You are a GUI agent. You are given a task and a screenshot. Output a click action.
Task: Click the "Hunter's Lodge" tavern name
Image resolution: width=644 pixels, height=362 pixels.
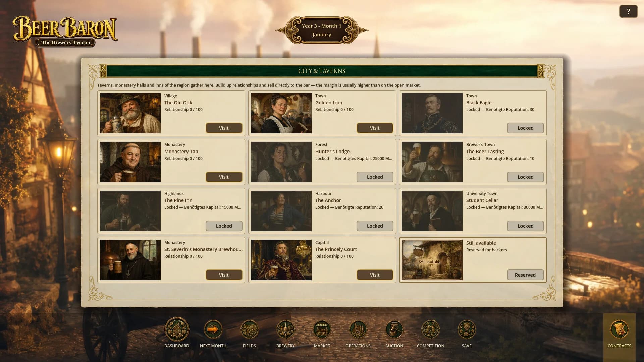[x=332, y=152]
